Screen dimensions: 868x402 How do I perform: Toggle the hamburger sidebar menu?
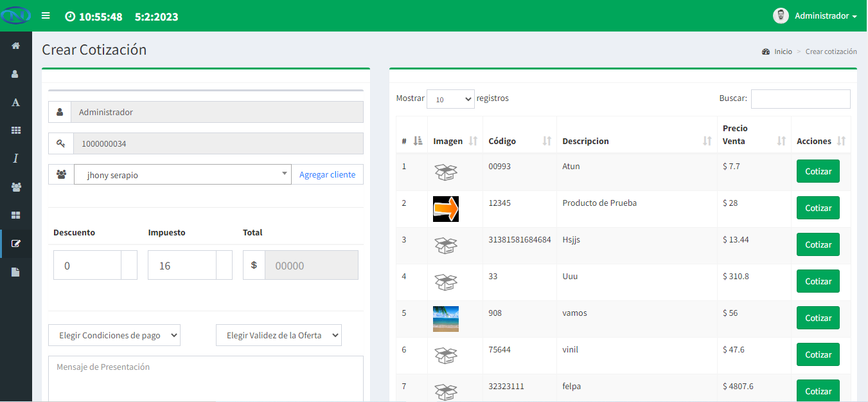pyautogui.click(x=46, y=15)
